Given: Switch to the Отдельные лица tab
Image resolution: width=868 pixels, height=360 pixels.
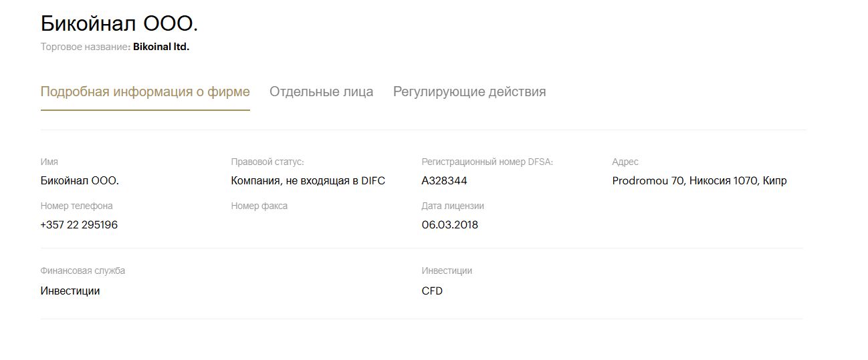Looking at the screenshot, I should pos(321,92).
